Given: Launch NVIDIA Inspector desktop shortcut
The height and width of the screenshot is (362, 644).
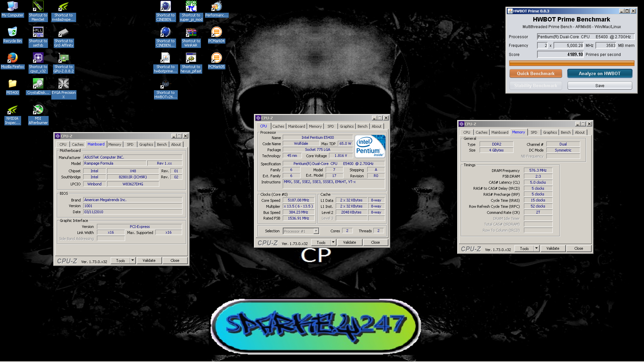Looking at the screenshot, I should click(12, 115).
